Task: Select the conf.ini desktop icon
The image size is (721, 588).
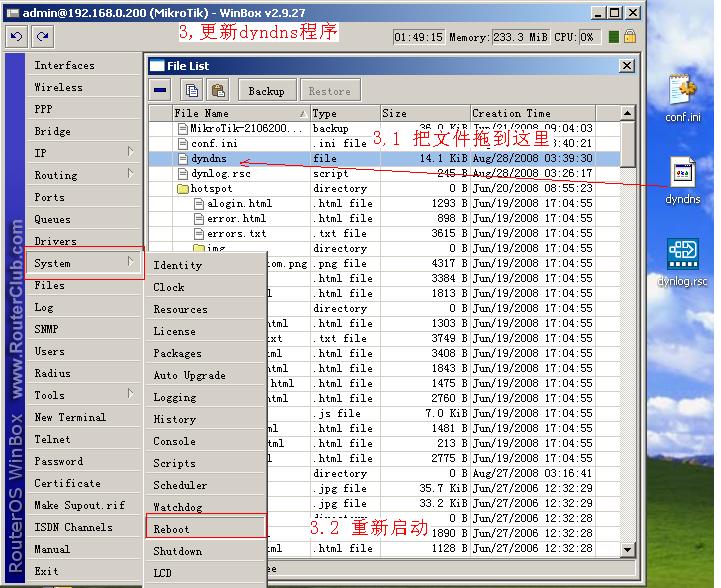Action: coord(683,98)
